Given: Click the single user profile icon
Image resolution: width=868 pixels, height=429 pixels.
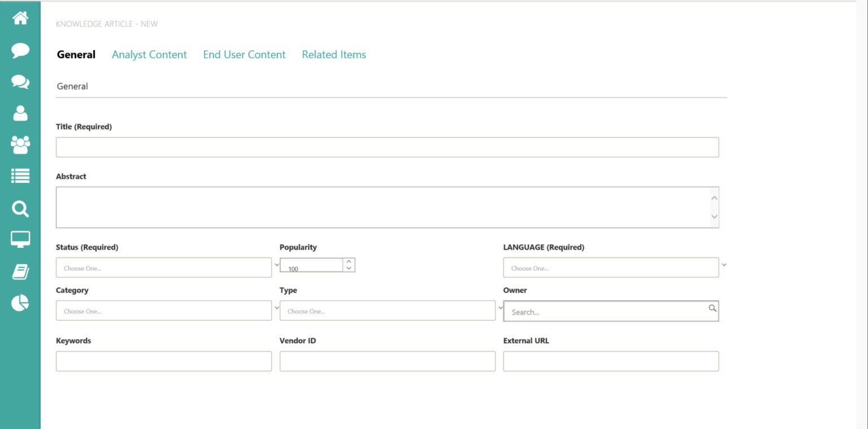Looking at the screenshot, I should pyautogui.click(x=20, y=113).
